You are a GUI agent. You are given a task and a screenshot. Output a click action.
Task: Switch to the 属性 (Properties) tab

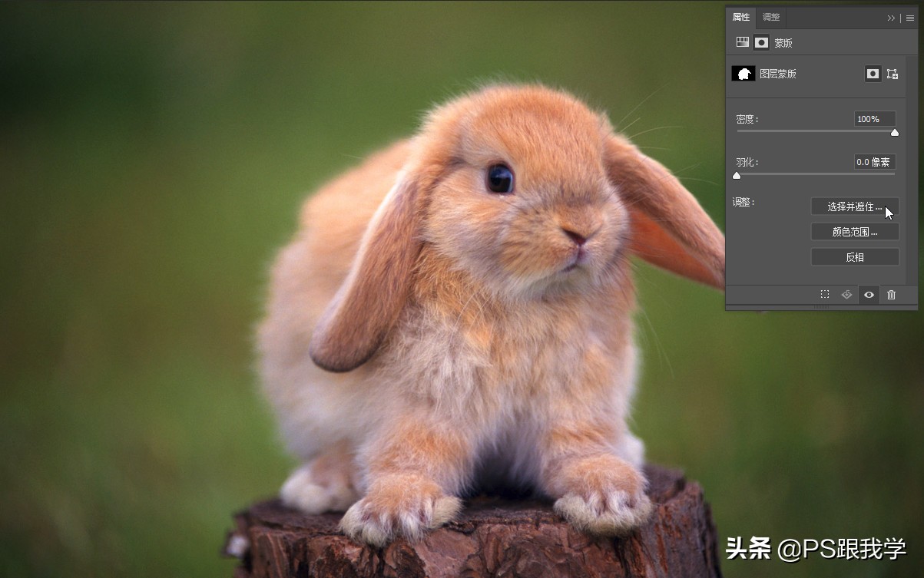point(741,18)
